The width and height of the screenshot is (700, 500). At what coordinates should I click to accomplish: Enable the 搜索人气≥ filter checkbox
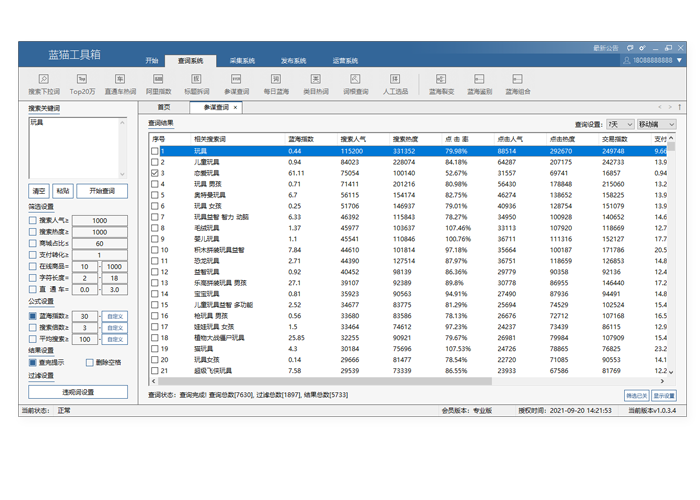click(33, 220)
